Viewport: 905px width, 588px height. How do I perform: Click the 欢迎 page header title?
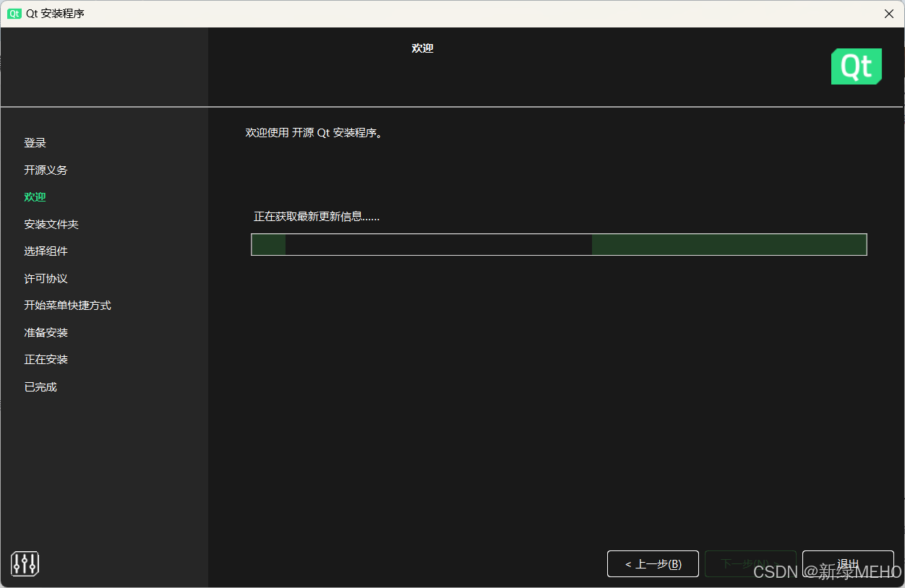422,48
